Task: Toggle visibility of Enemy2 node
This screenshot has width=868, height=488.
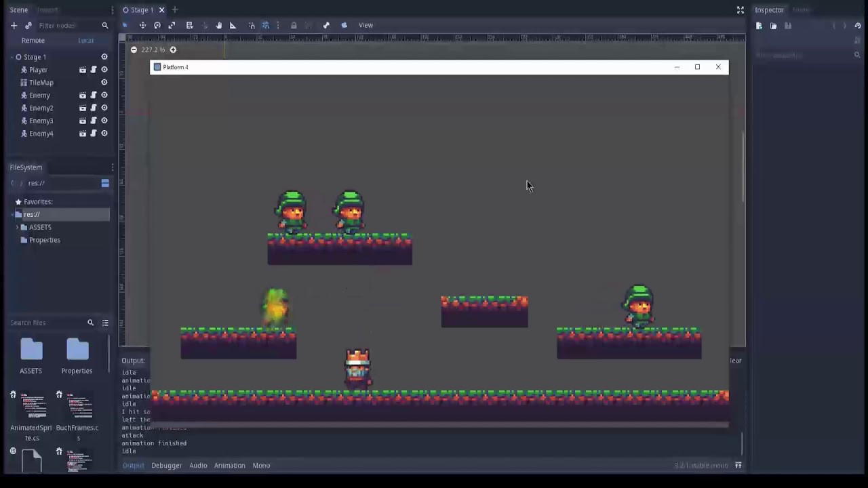Action: coord(104,108)
